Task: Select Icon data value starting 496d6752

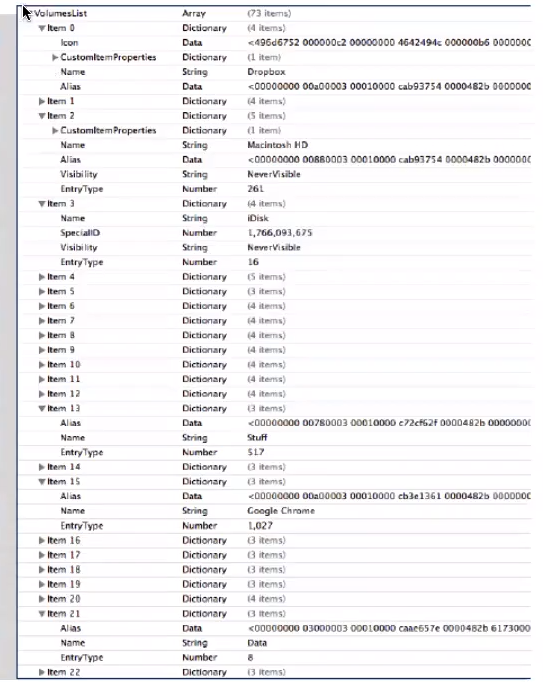Action: (x=389, y=43)
